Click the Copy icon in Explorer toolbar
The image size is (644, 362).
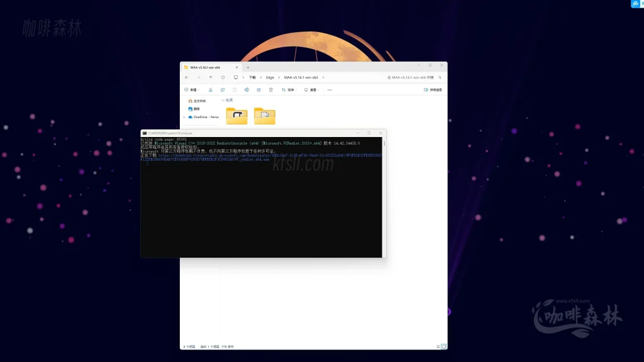coord(223,90)
